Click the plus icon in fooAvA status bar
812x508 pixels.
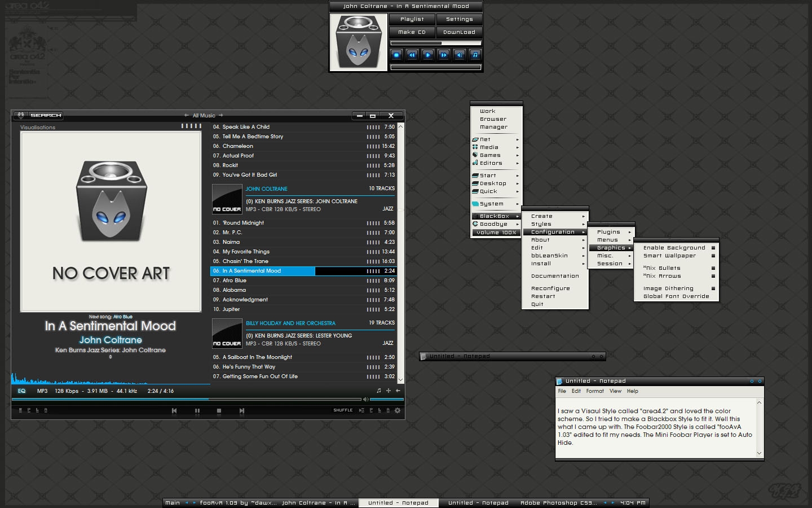pyautogui.click(x=389, y=391)
